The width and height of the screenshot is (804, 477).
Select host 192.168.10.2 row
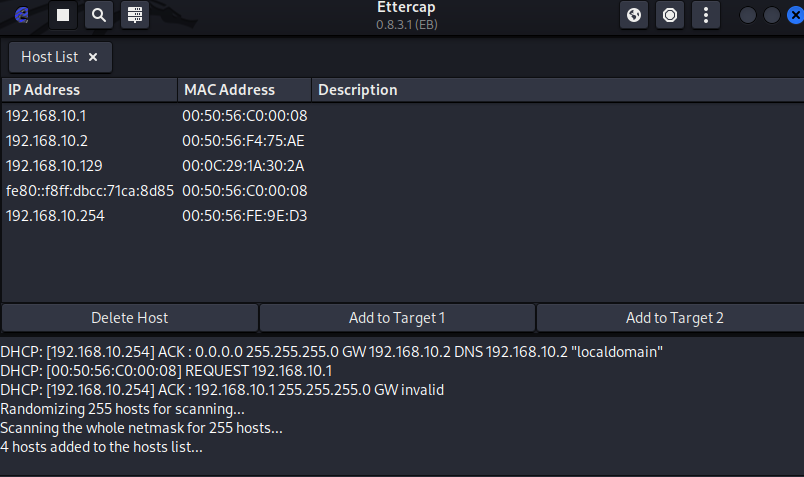point(403,141)
